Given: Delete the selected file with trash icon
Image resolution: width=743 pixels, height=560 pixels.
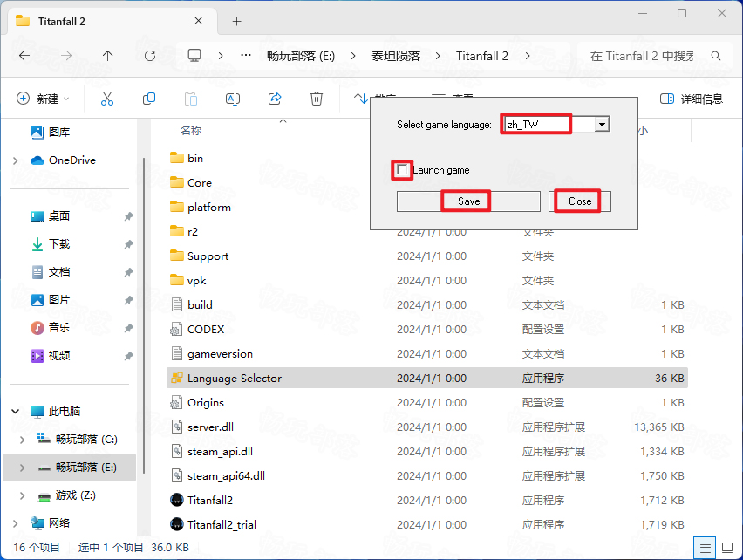Looking at the screenshot, I should click(x=317, y=99).
